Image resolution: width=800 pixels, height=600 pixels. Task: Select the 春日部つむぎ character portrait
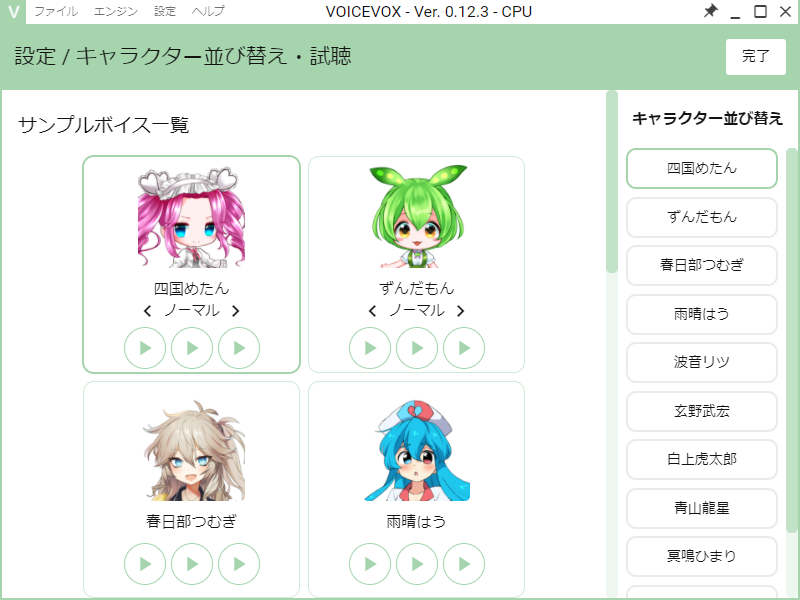[192, 451]
